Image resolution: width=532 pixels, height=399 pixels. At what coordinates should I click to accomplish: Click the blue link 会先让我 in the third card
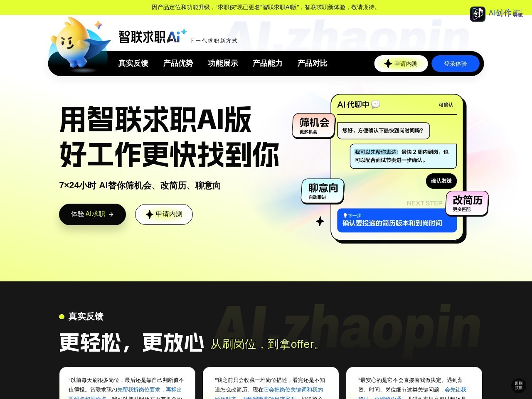click(456, 390)
